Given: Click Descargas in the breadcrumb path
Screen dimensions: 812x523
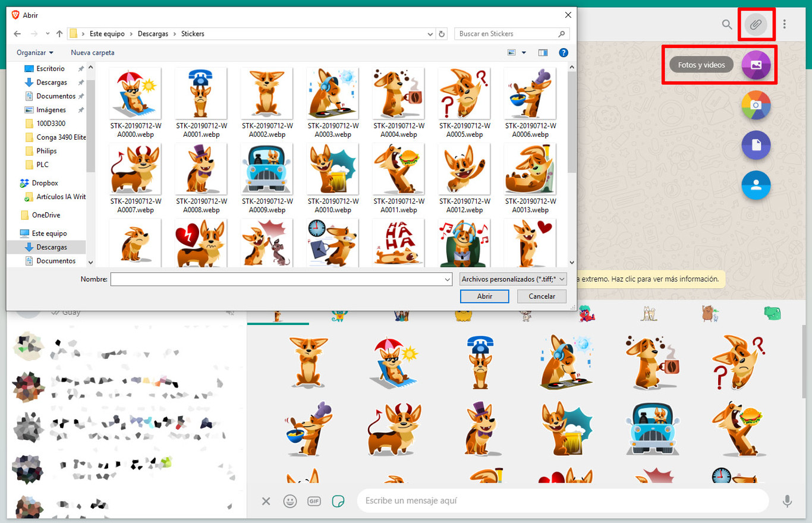Looking at the screenshot, I should [x=153, y=34].
